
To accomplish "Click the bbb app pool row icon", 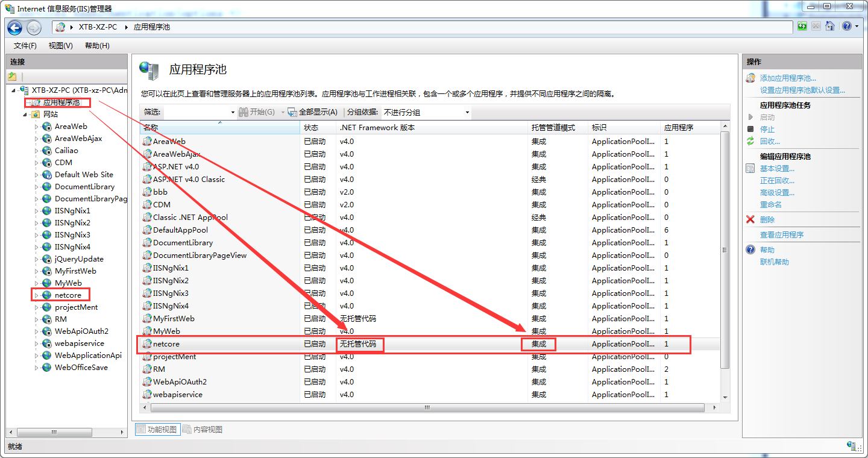I will point(147,192).
